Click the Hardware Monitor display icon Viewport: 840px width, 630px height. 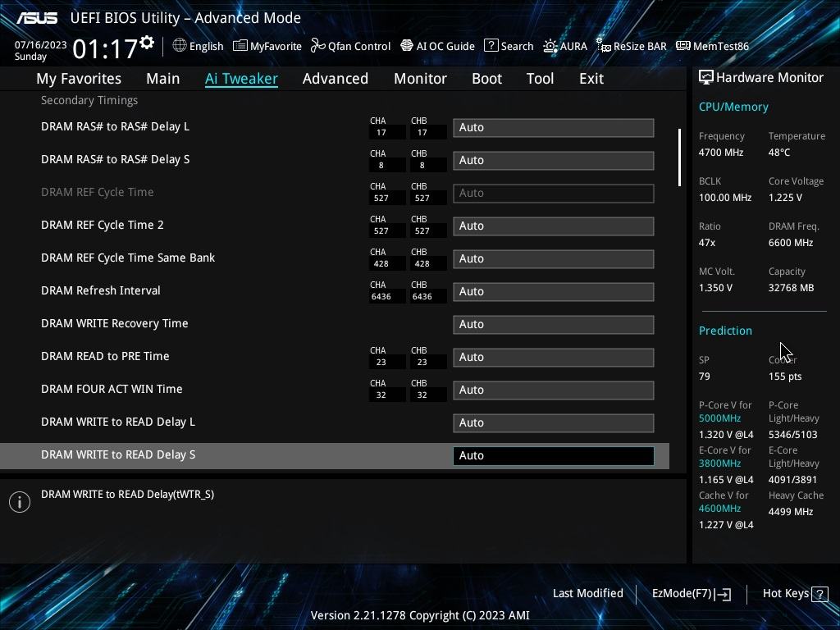point(706,78)
